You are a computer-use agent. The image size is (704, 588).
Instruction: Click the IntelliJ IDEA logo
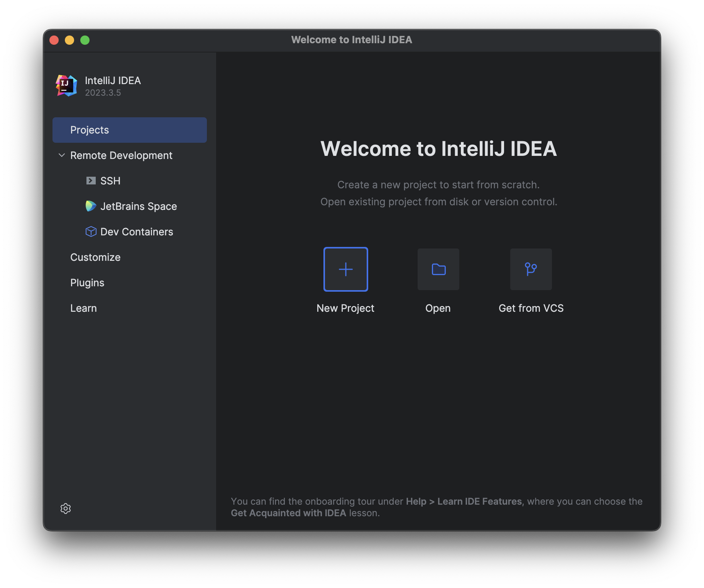point(66,86)
